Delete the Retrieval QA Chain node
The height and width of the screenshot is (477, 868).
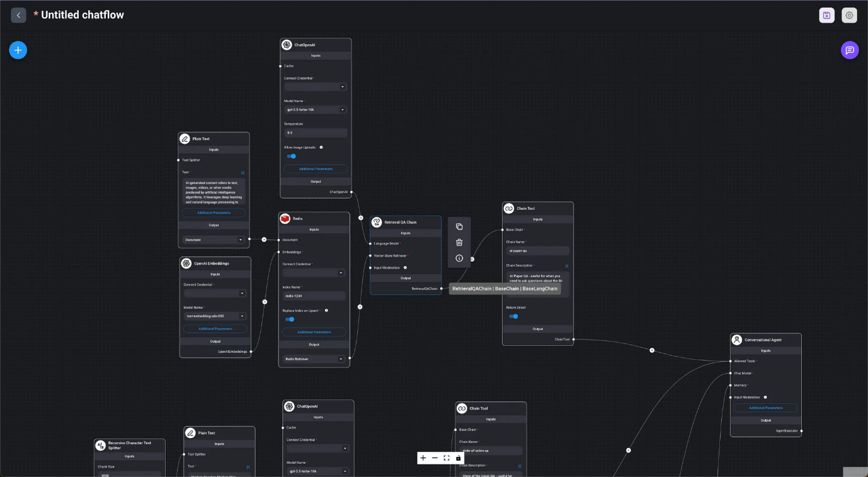coord(459,243)
